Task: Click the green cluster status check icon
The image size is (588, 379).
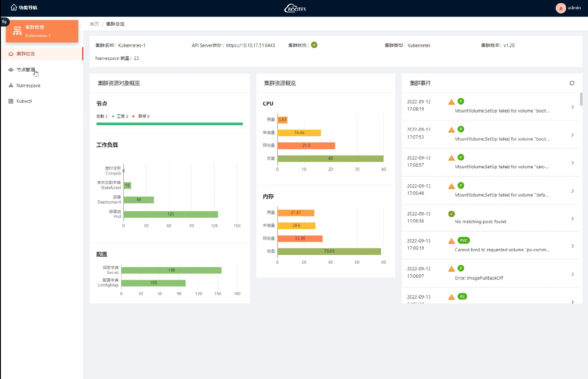Action: pos(314,45)
